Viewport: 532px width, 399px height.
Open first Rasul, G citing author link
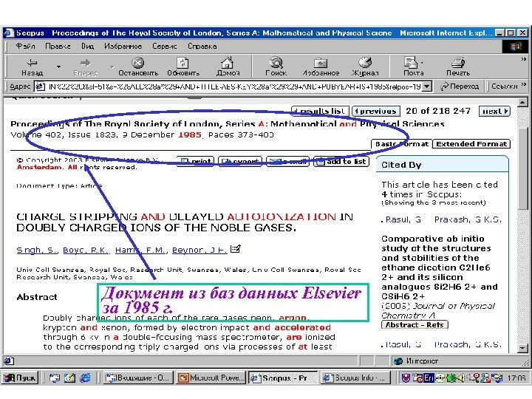pyautogui.click(x=403, y=219)
